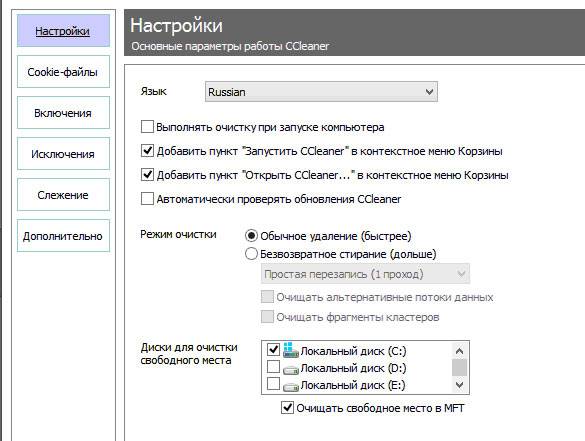Image resolution: width=585 pixels, height=441 pixels.
Task: Open the Простая перезапись (1 проход) dropdown
Action: click(365, 274)
